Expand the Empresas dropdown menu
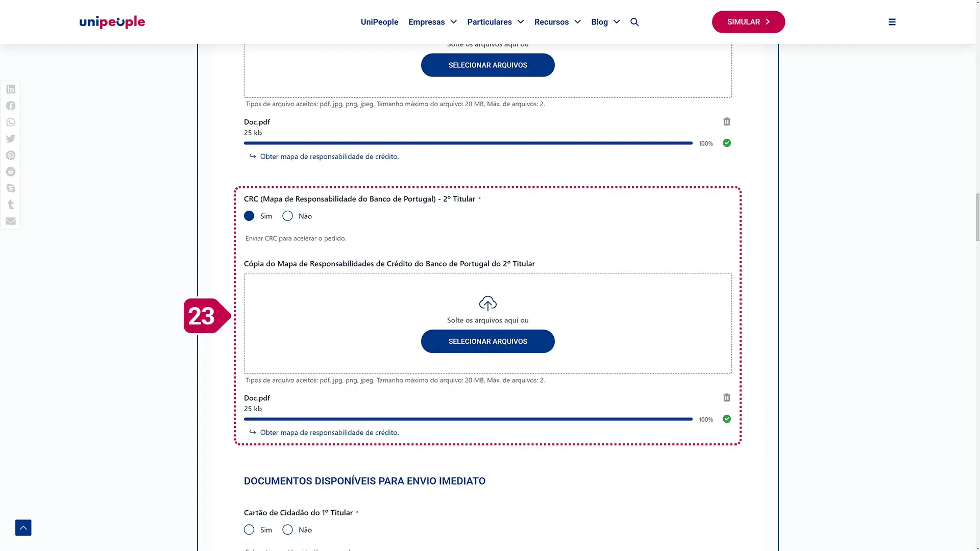The width and height of the screenshot is (980, 551). tap(432, 22)
